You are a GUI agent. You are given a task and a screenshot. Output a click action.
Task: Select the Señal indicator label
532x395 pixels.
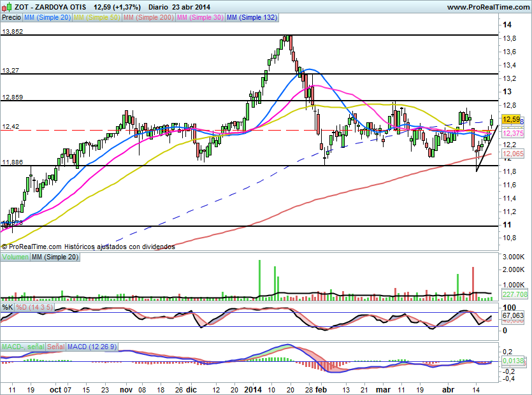pos(55,347)
